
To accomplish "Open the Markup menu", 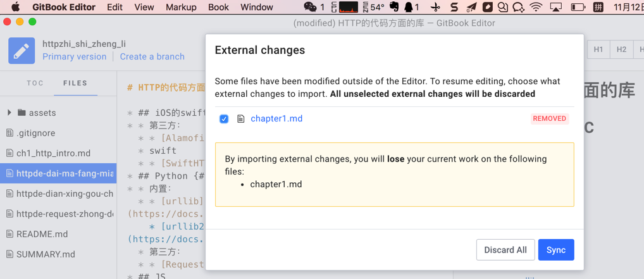I will point(181,8).
